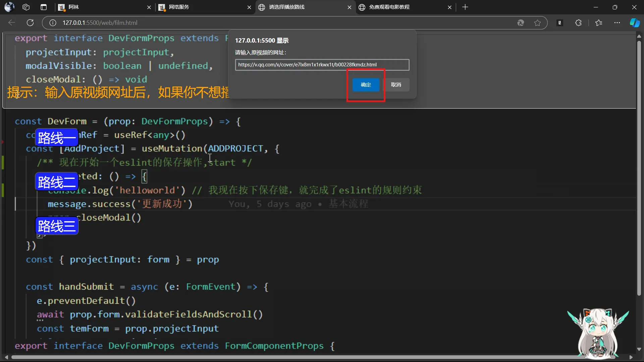Click the page refresh icon
This screenshot has width=644, height=362.
[30, 23]
